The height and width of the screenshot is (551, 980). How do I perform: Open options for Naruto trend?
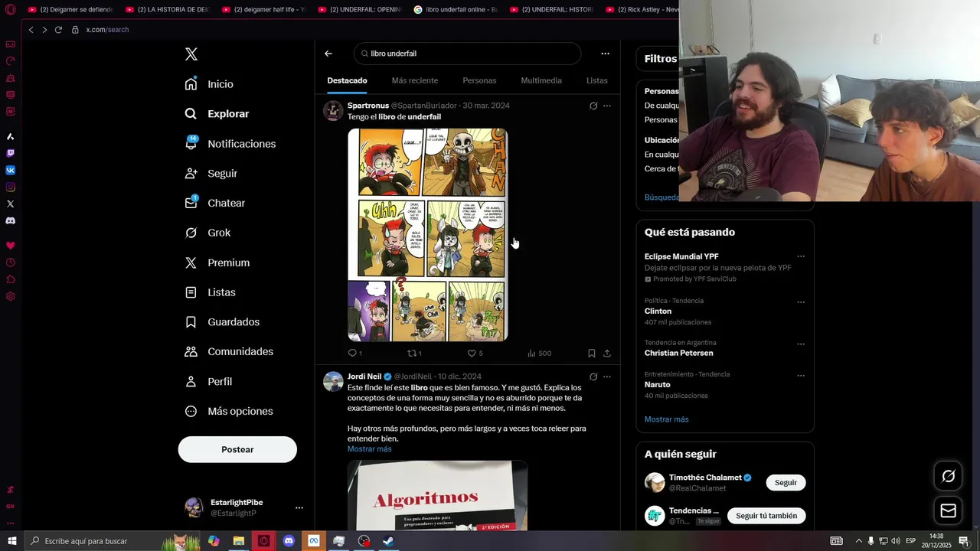(801, 376)
